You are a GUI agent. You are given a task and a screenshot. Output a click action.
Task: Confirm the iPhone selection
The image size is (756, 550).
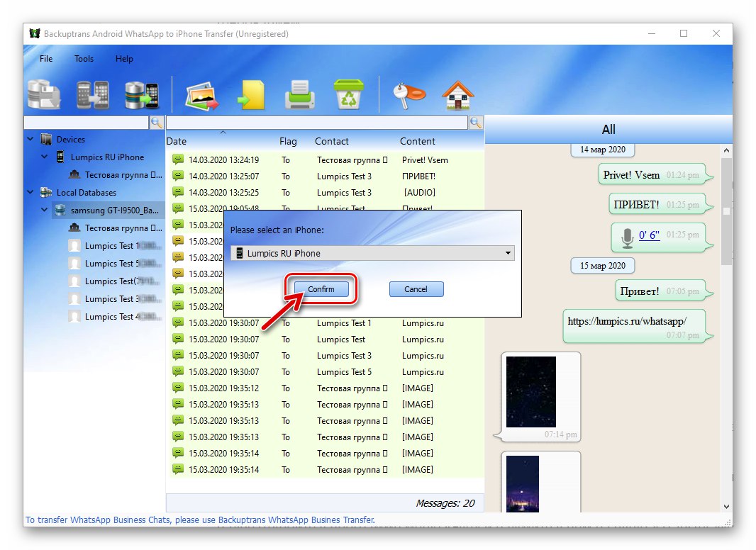click(x=321, y=288)
